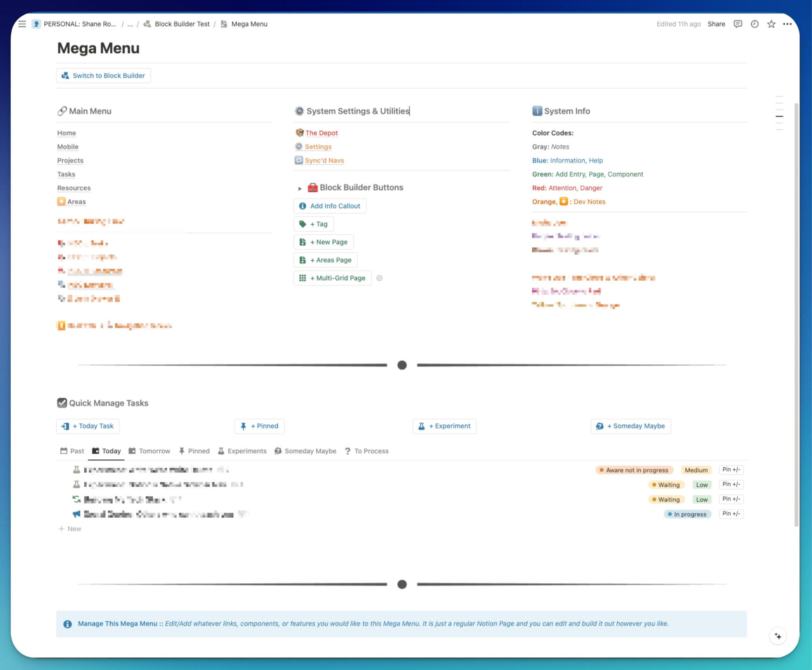Open page history clock icon
812x670 pixels.
coord(755,24)
